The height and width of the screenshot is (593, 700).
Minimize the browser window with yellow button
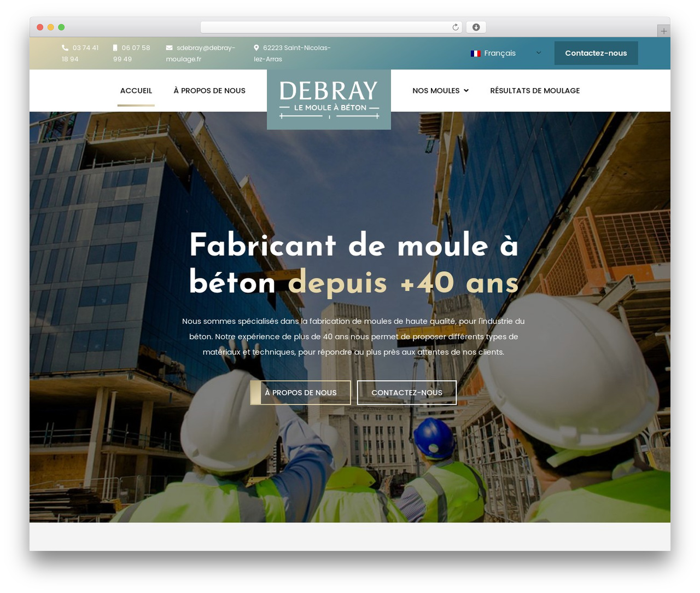51,27
